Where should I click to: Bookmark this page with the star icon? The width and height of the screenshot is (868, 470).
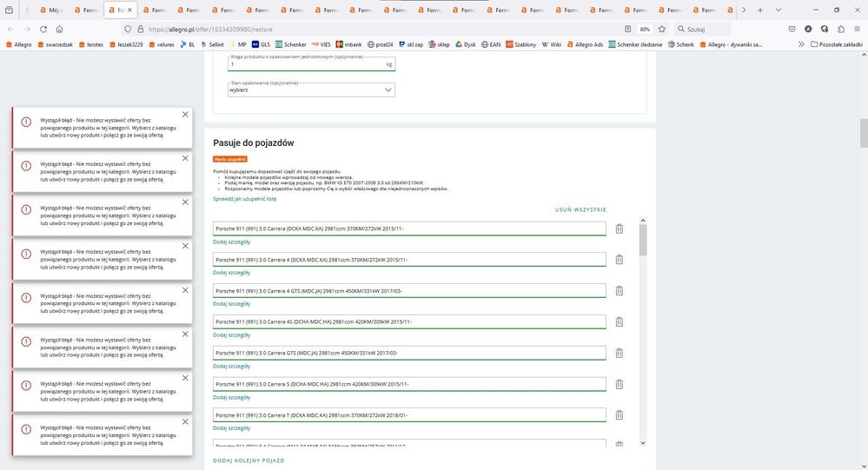point(662,29)
